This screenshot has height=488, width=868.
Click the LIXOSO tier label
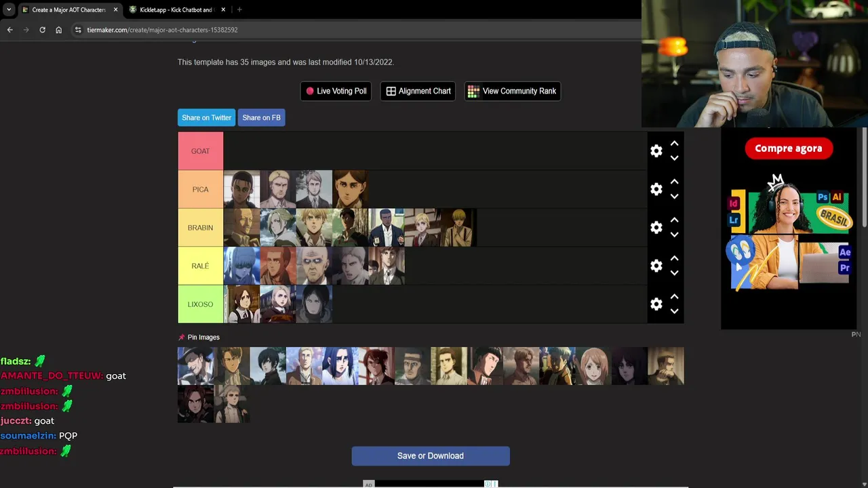[x=200, y=304]
